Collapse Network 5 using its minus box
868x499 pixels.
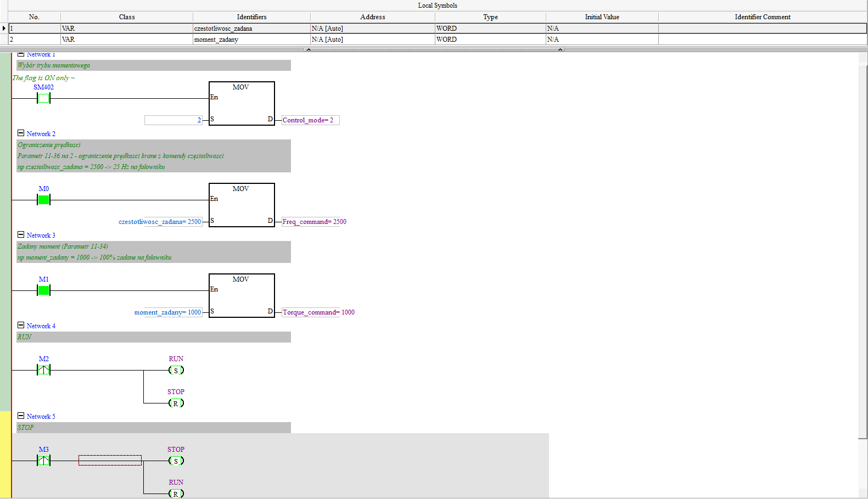21,416
